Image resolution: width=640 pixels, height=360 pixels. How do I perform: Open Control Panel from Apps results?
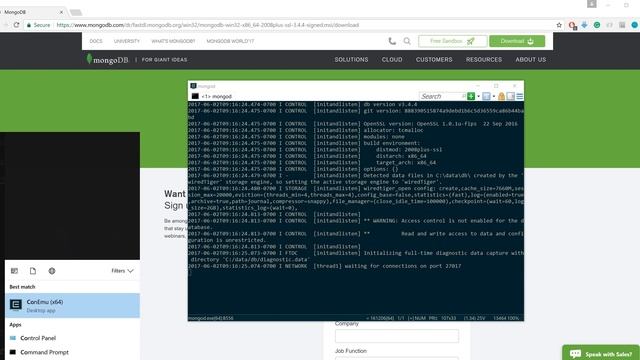point(72,338)
